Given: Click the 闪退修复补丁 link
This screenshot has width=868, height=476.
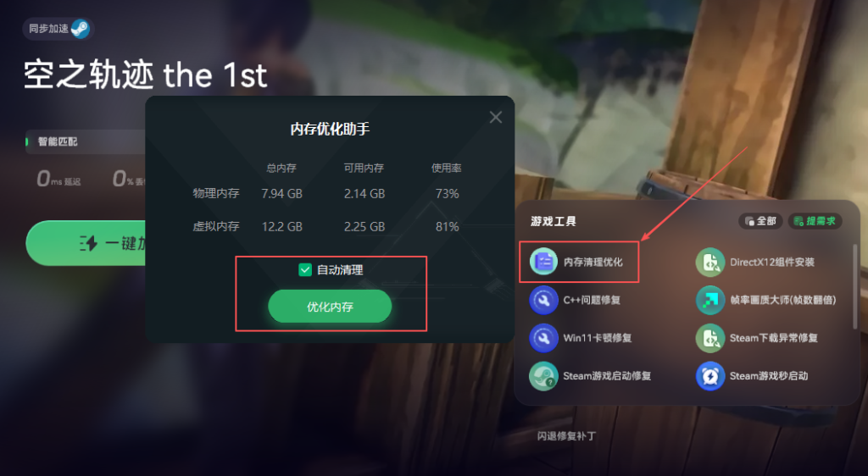Looking at the screenshot, I should pyautogui.click(x=566, y=435).
